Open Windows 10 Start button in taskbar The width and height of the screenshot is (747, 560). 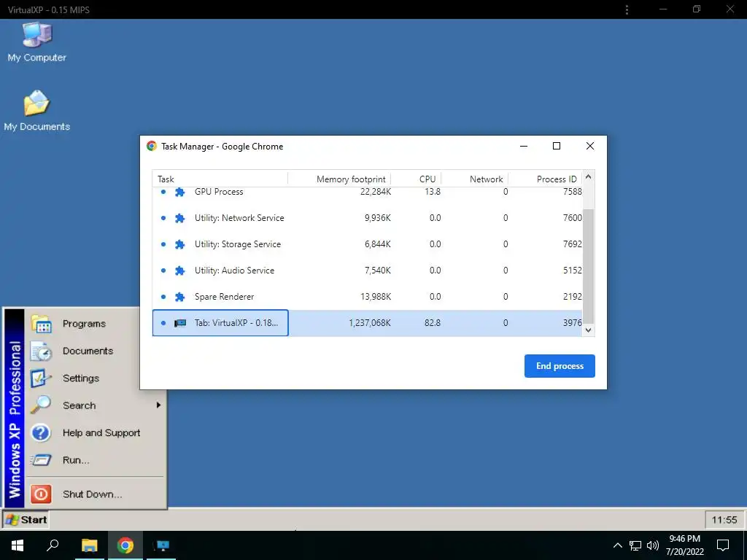pyautogui.click(x=18, y=545)
